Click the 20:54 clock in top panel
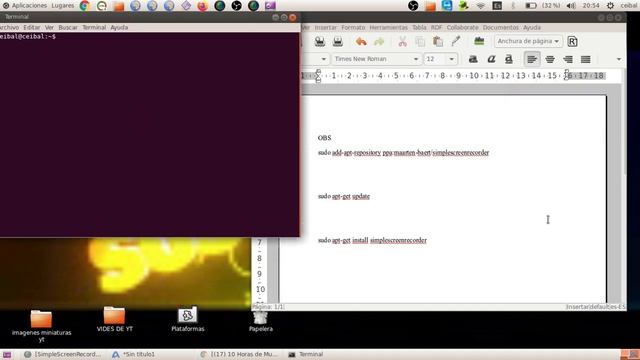 tap(591, 6)
